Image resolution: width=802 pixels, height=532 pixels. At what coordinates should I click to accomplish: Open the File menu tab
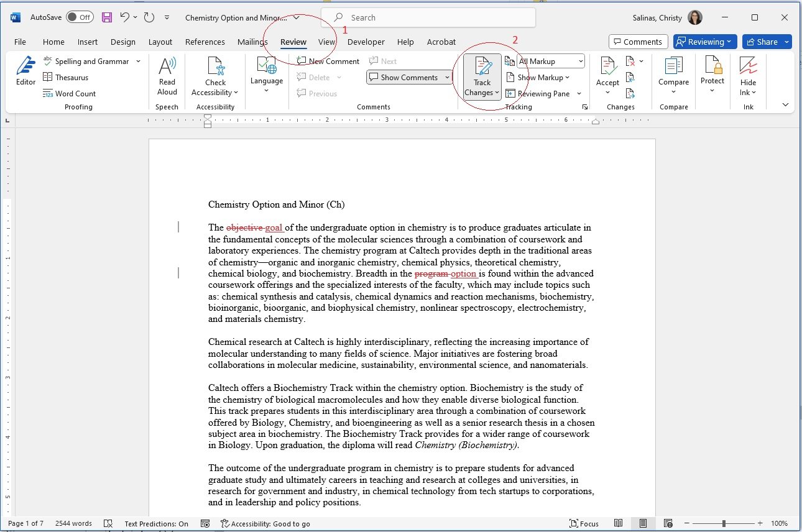[20, 42]
